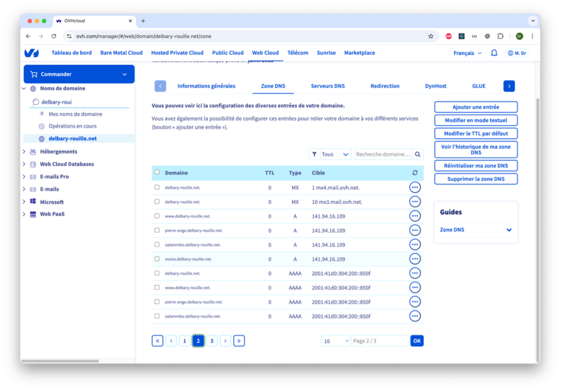This screenshot has width=562, height=392.
Task: Open notifications bell
Action: (x=494, y=53)
